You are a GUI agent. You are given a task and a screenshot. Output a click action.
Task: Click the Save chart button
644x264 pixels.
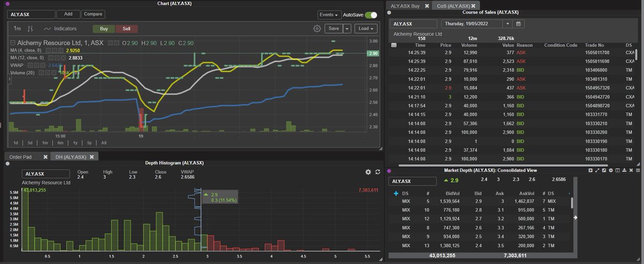click(333, 28)
